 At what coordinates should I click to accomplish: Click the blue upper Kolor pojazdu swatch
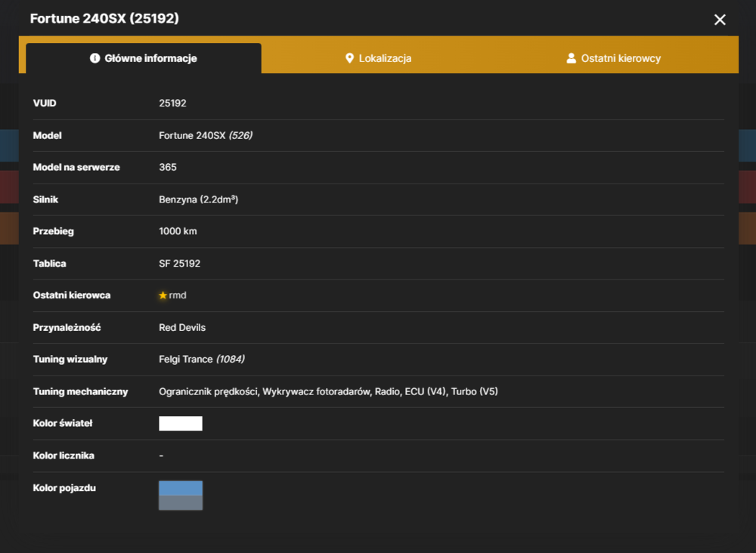tap(181, 488)
